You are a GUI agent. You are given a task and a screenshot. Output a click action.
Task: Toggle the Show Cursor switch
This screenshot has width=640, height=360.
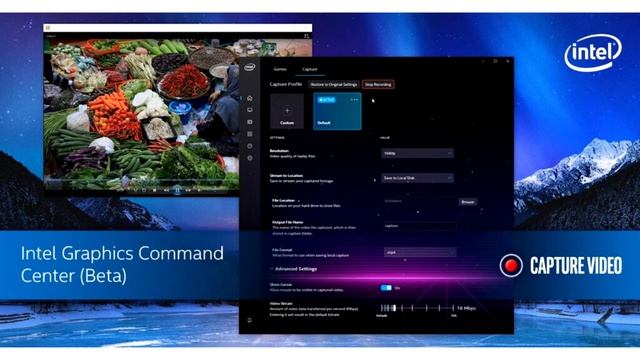point(386,288)
